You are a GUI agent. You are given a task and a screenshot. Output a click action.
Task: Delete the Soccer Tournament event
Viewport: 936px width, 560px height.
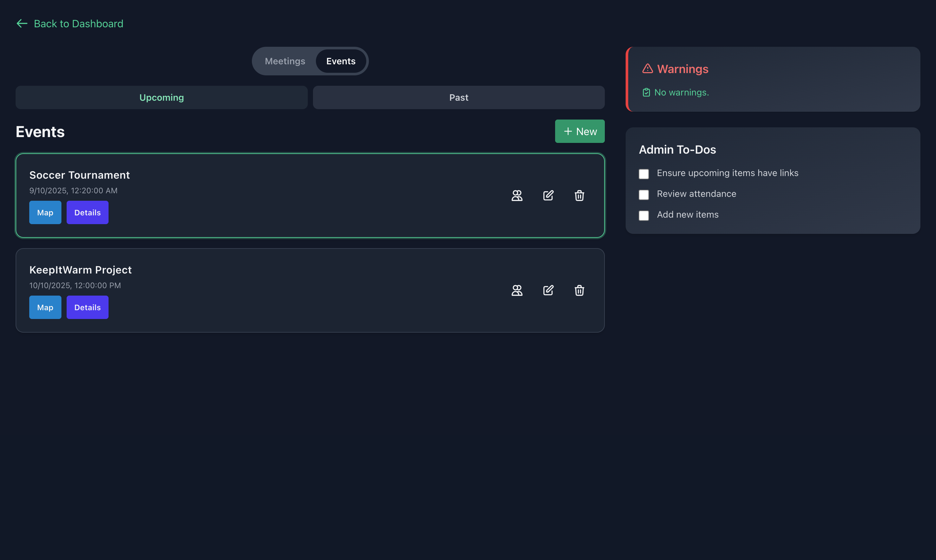tap(579, 196)
